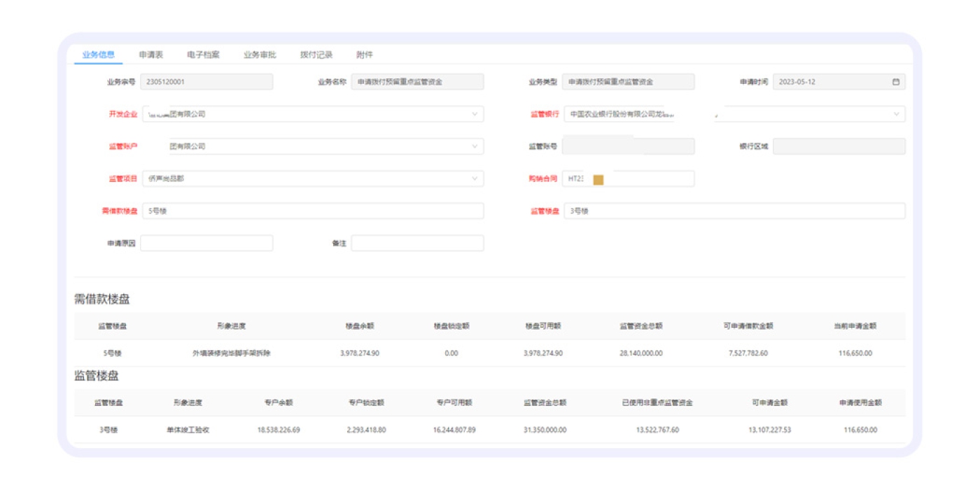Open the calendar icon in 申请时间 field
The height and width of the screenshot is (490, 980).
pyautogui.click(x=895, y=82)
